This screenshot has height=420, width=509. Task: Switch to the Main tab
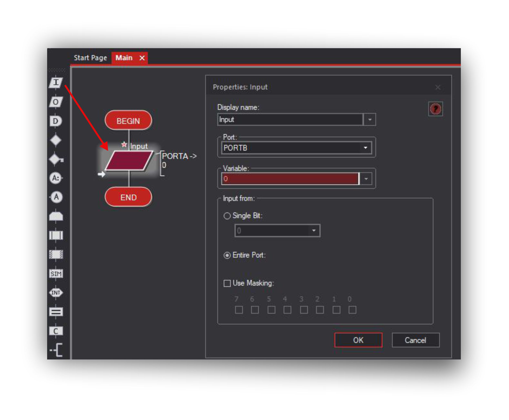[x=124, y=58]
